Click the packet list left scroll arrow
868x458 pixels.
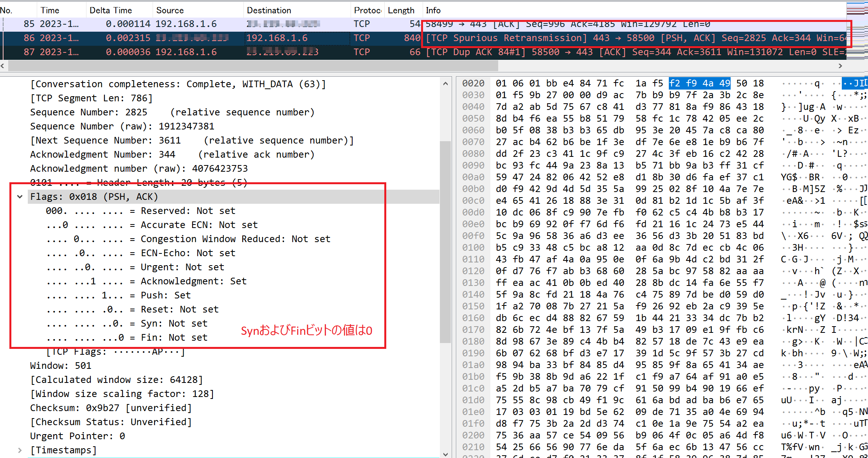tap(3, 66)
